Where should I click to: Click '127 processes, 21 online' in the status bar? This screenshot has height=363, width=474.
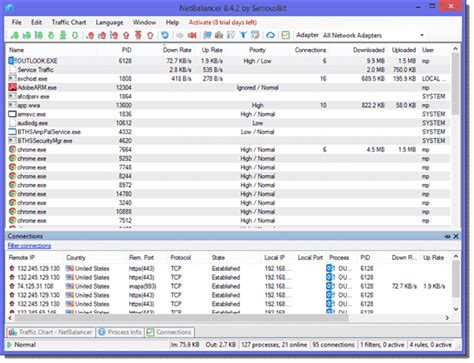(274, 345)
